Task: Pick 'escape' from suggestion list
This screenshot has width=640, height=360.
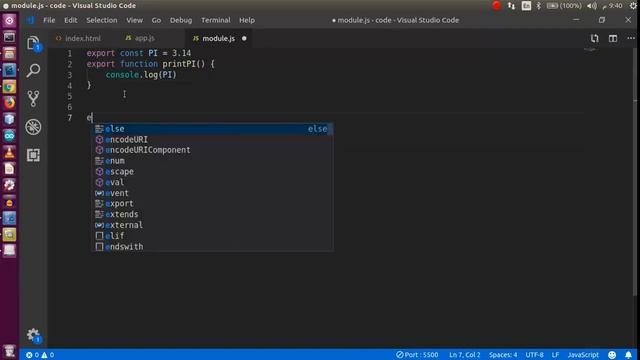Action: [212, 172]
